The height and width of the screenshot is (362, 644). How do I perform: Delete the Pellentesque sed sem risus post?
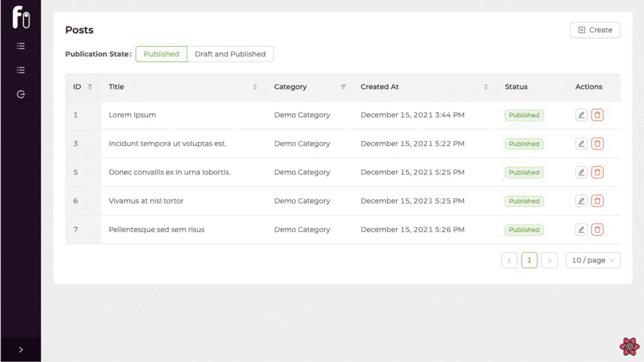click(597, 230)
